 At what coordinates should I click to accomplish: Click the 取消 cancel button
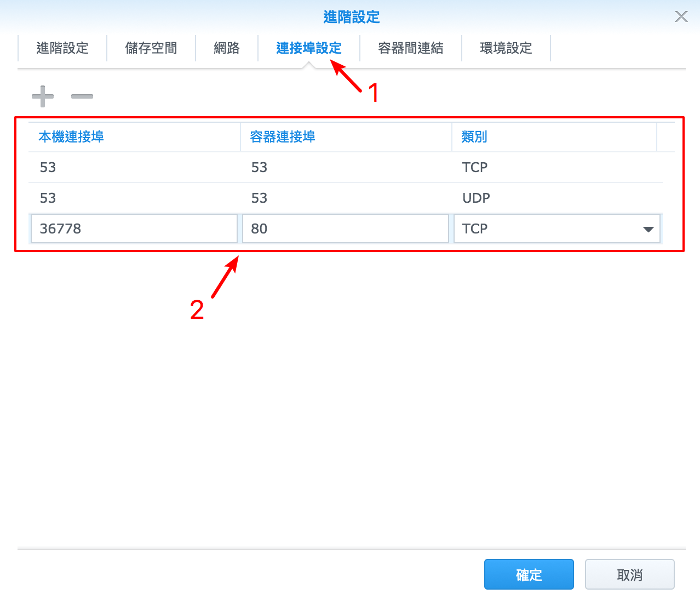click(x=629, y=574)
